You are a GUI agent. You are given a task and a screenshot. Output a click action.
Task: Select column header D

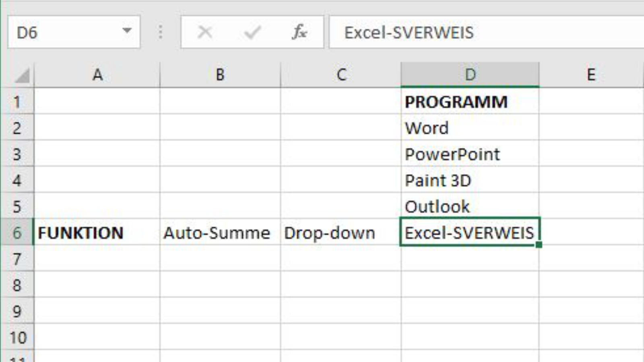coord(470,74)
